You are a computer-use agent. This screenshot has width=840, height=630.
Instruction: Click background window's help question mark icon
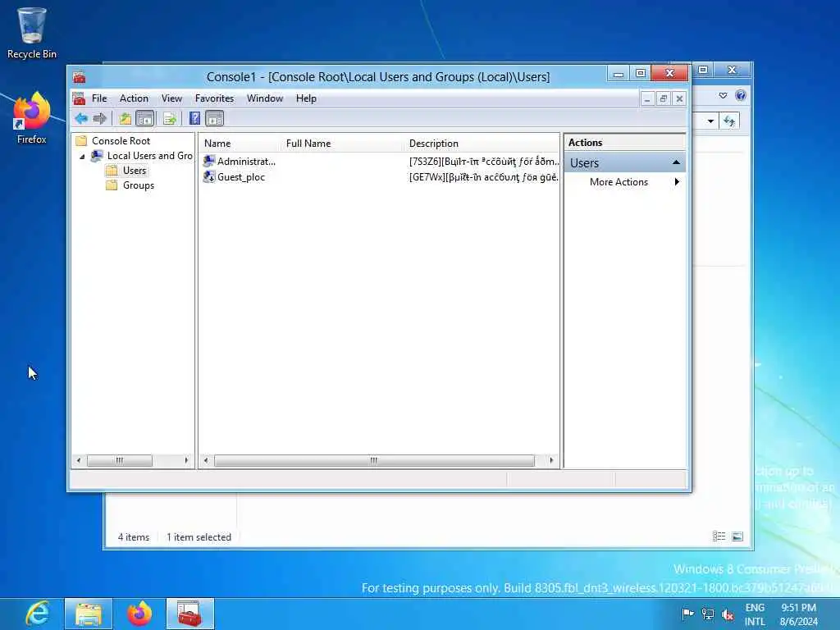pos(741,95)
